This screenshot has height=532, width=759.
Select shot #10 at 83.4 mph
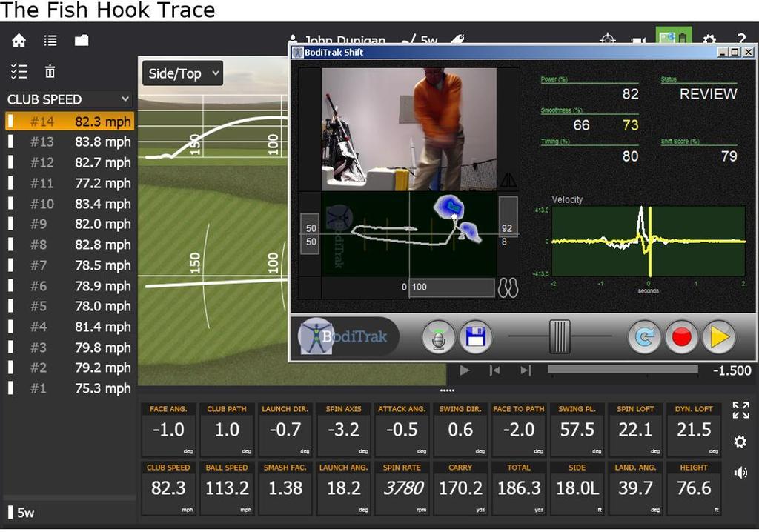[80, 204]
